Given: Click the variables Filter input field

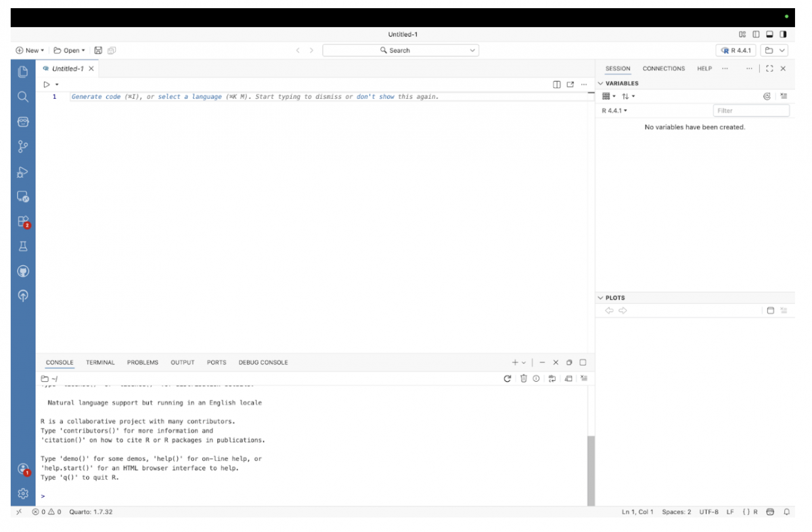Looking at the screenshot, I should click(751, 110).
